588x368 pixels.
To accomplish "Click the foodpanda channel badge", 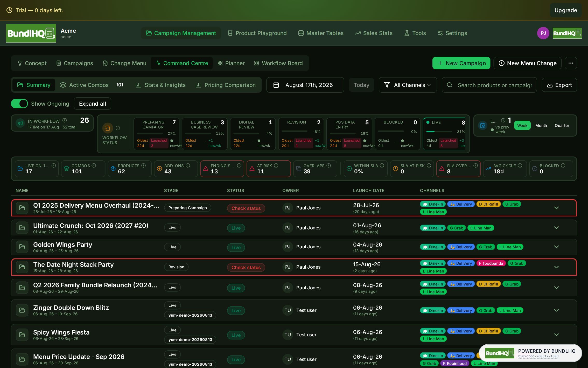I will click(491, 263).
